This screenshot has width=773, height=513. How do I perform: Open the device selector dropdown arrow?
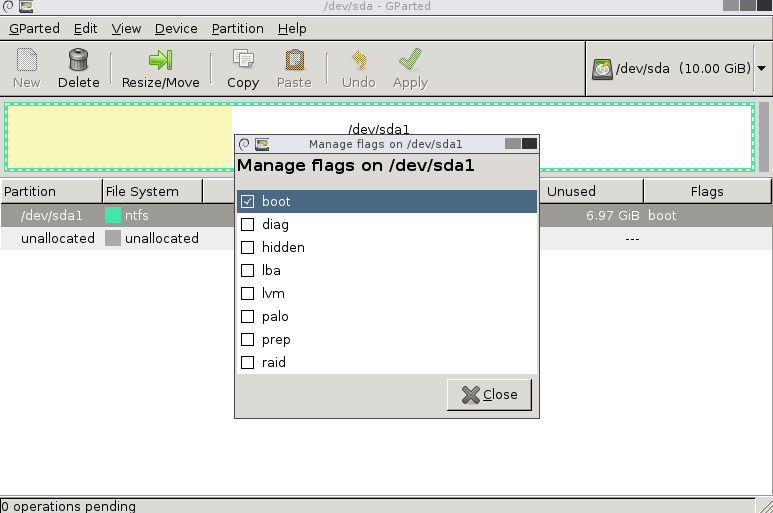[762, 68]
